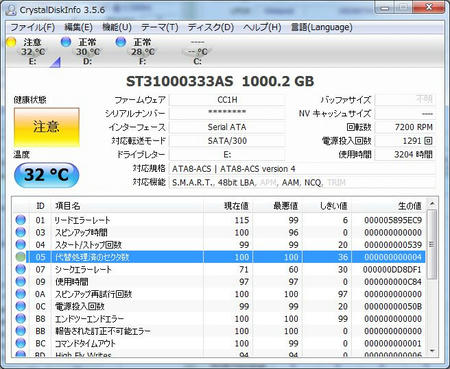
Task: Open the ファイル(F) menu
Action: tap(32, 27)
